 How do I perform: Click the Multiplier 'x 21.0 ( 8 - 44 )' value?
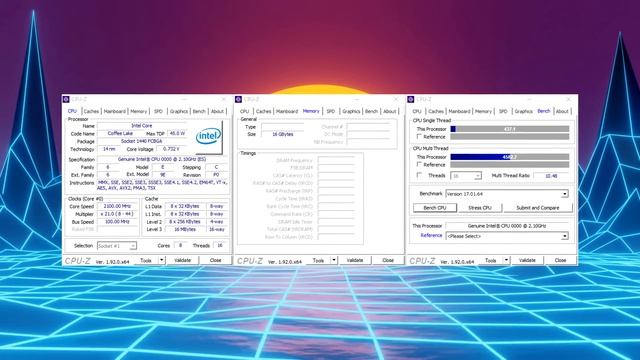pos(117,214)
